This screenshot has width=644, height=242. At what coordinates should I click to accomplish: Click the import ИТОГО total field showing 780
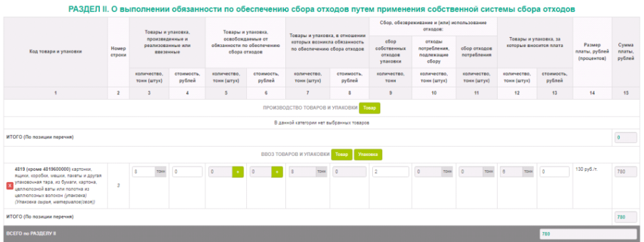626,217
